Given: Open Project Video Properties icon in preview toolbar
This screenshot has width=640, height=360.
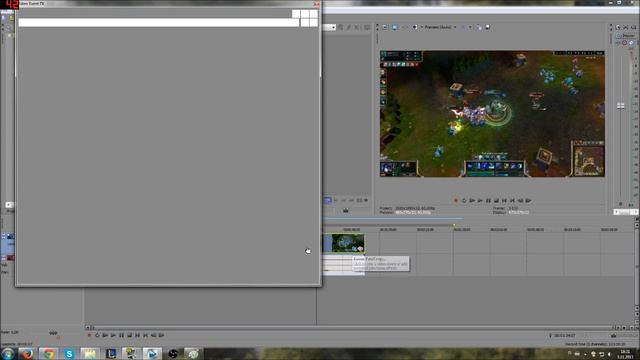Looking at the screenshot, I should [x=384, y=27].
